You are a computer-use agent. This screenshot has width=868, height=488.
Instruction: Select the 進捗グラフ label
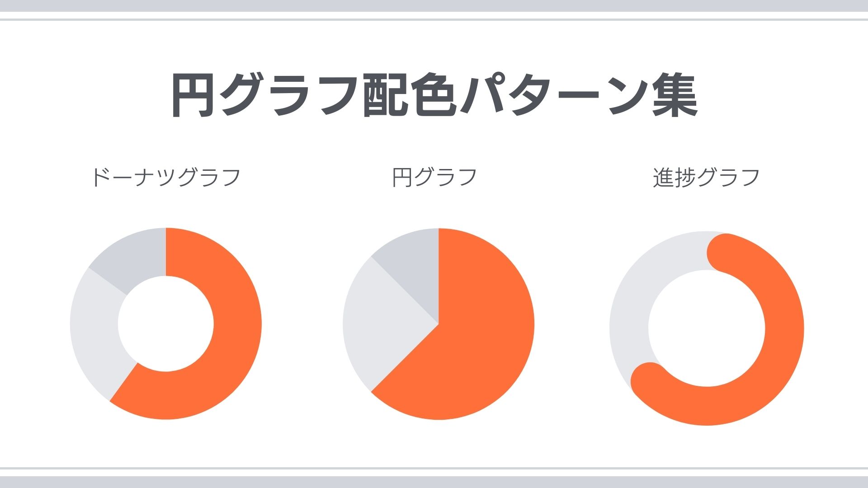click(x=706, y=177)
